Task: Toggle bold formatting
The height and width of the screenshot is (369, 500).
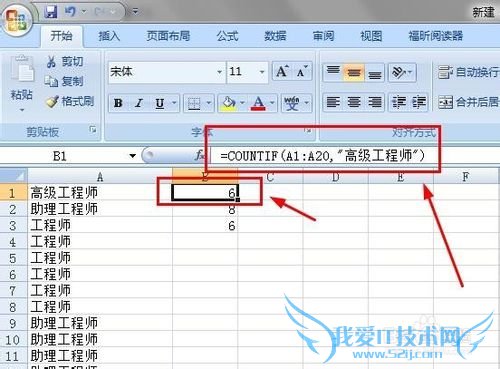Action: (x=118, y=103)
